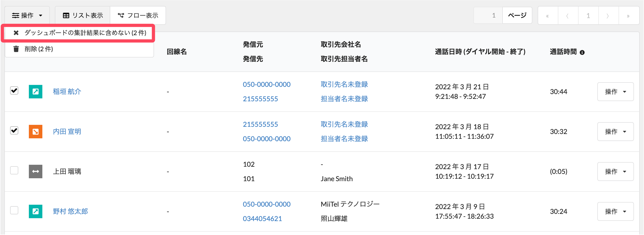Go to previous page with ‹ button
Image resolution: width=644 pixels, height=235 pixels.
click(x=568, y=16)
